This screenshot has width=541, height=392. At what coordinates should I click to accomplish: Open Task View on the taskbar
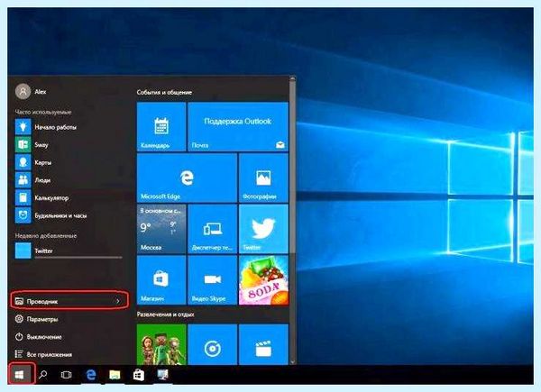click(66, 374)
